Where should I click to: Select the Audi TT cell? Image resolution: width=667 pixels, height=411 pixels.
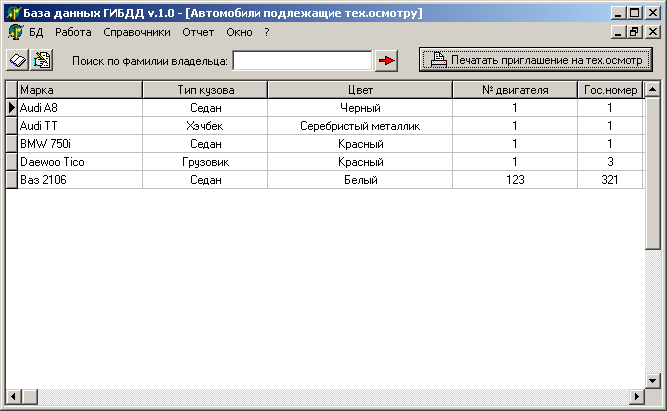coord(80,126)
